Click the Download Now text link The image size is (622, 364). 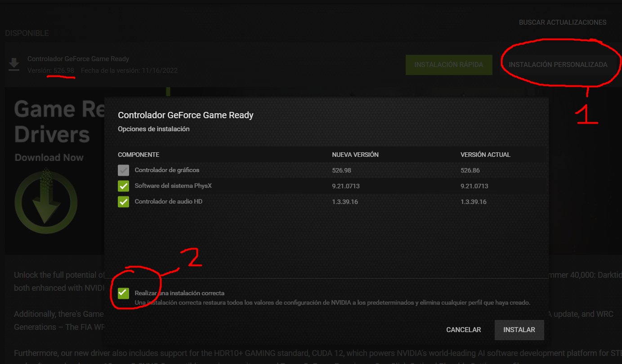(x=49, y=157)
